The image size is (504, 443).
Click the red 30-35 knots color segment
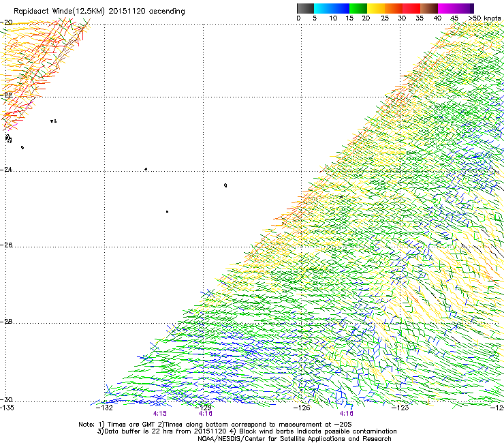[411, 8]
